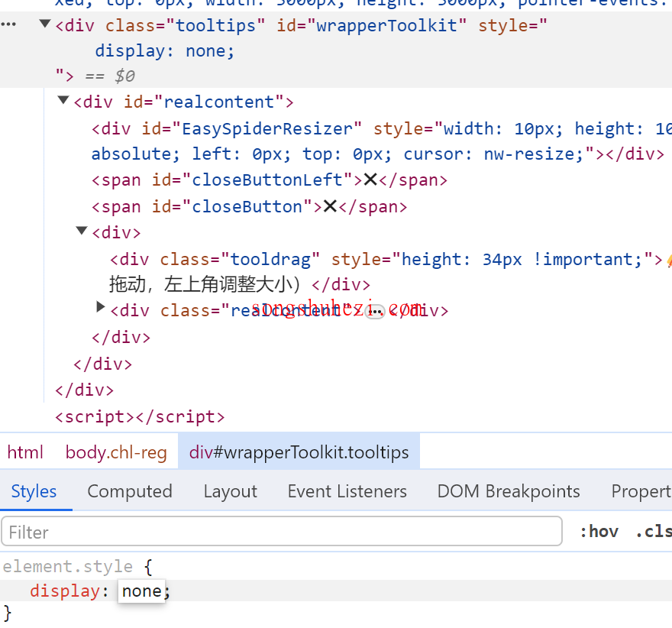Screen dimensions: 672x628
Task: Open the three-dot actions for the selected node
Action: tap(8, 24)
